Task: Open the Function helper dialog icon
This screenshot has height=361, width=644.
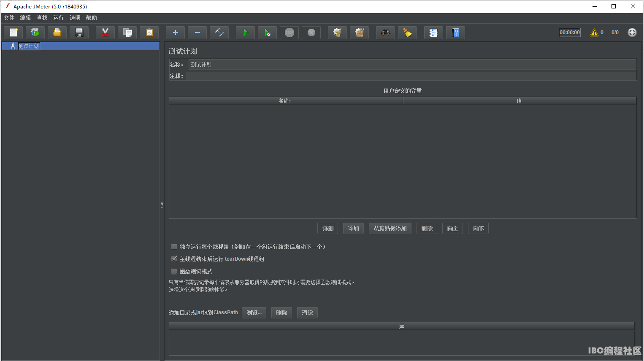Action: (433, 32)
